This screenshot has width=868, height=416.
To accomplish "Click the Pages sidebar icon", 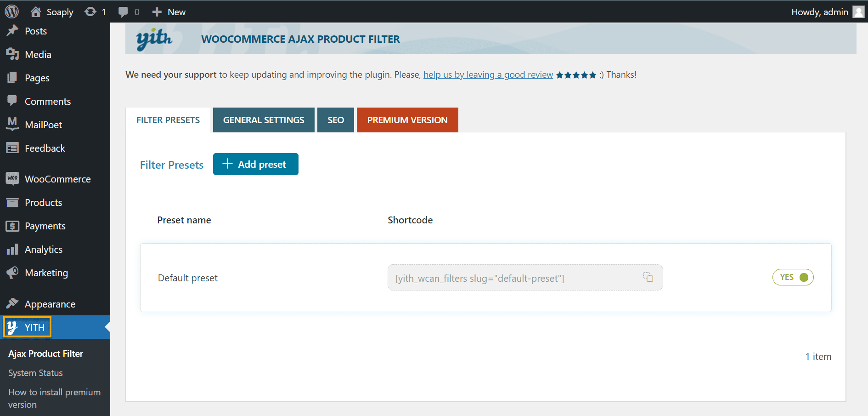I will pyautogui.click(x=12, y=77).
